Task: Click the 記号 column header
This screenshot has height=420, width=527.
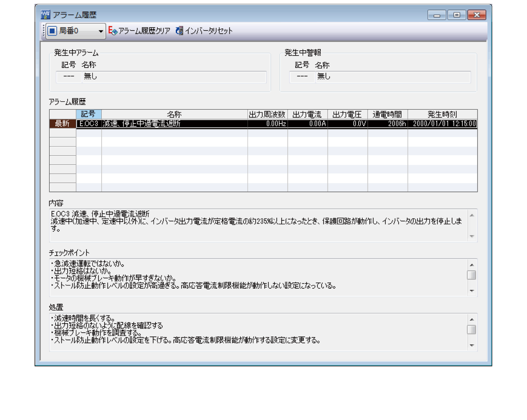Action: (89, 114)
